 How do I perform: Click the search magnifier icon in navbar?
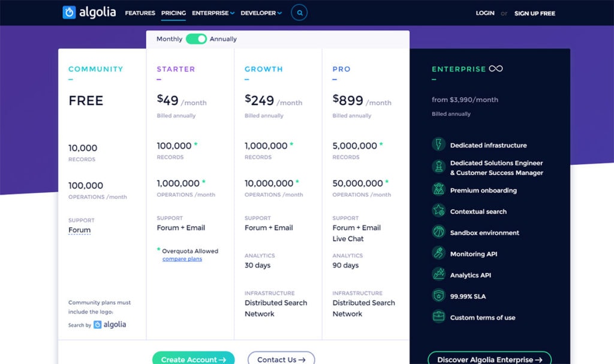[x=299, y=12]
